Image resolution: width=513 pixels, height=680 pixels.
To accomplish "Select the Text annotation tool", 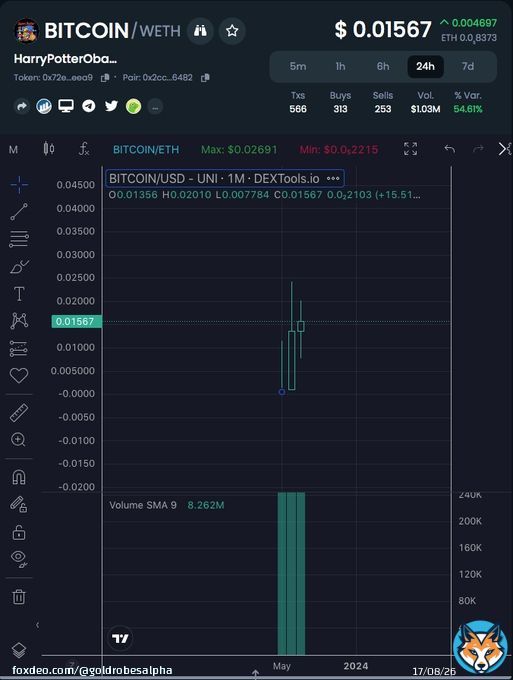I will [19, 294].
